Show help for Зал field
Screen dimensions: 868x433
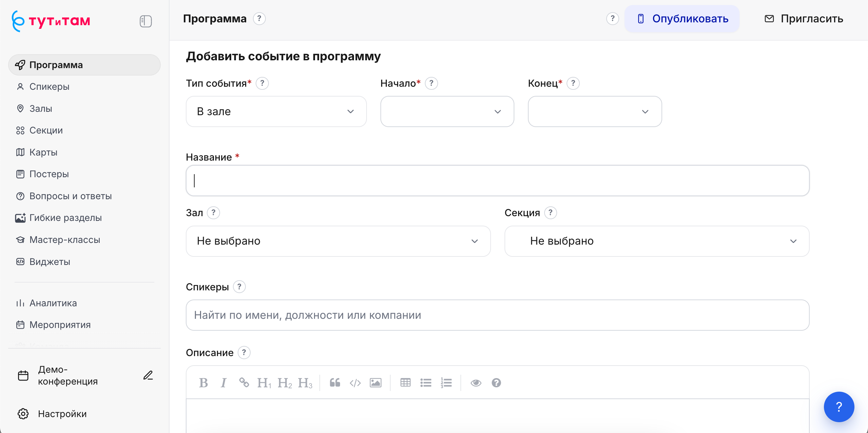[x=213, y=213]
